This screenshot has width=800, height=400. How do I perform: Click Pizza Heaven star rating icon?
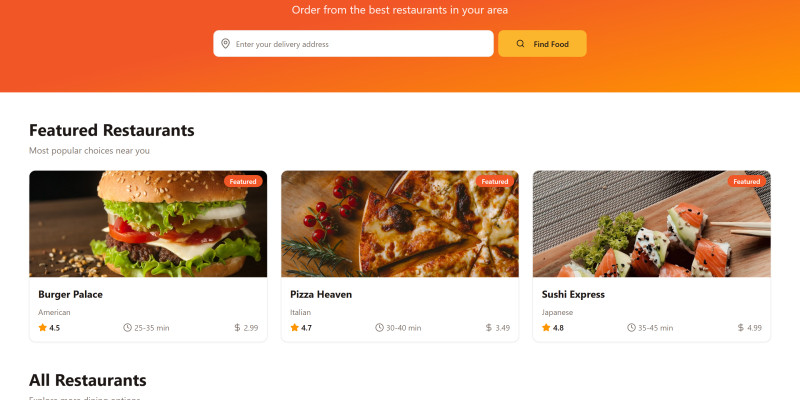(295, 328)
